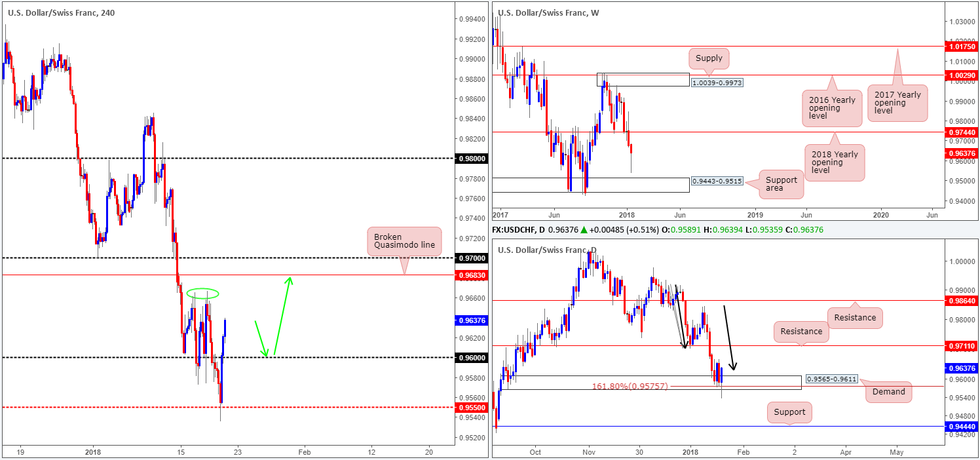This screenshot has height=460, width=980.
Task: Select the green ellipse drawing on 240 chart
Action: click(x=202, y=294)
